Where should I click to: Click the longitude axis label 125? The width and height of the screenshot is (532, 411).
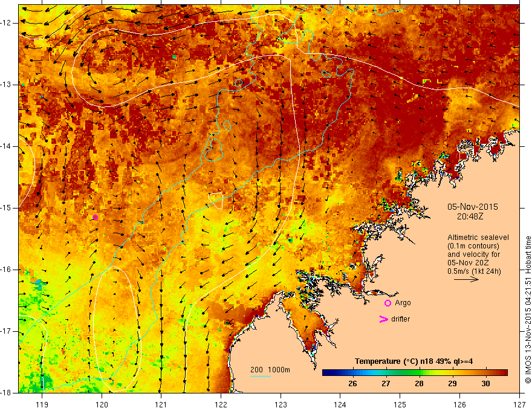(x=400, y=404)
